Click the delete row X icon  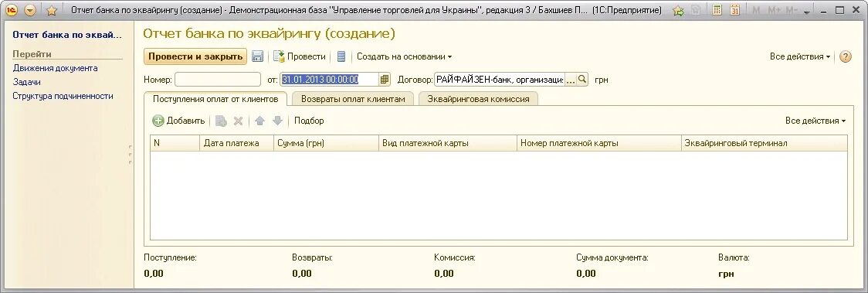click(x=238, y=121)
